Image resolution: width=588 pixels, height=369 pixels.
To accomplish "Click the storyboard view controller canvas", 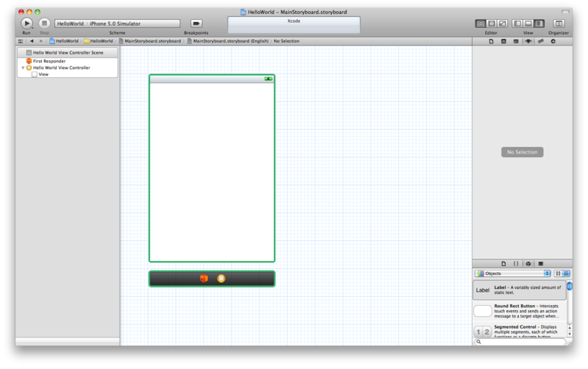I will tap(212, 172).
